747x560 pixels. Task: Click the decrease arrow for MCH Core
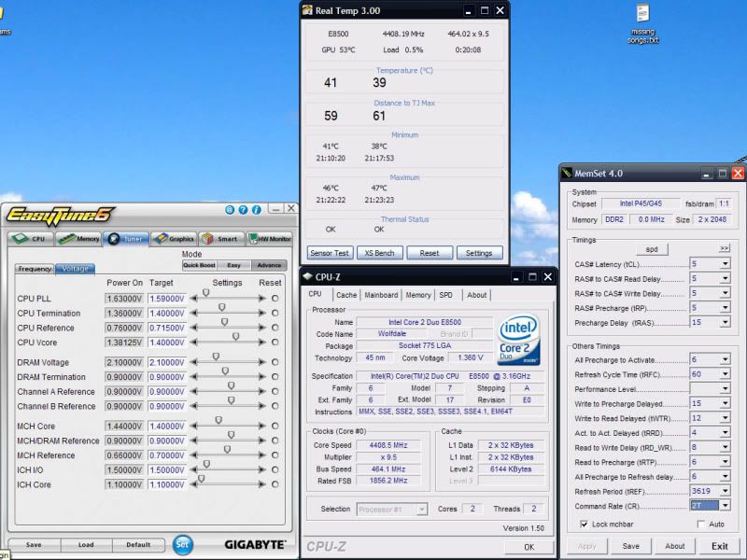click(193, 427)
